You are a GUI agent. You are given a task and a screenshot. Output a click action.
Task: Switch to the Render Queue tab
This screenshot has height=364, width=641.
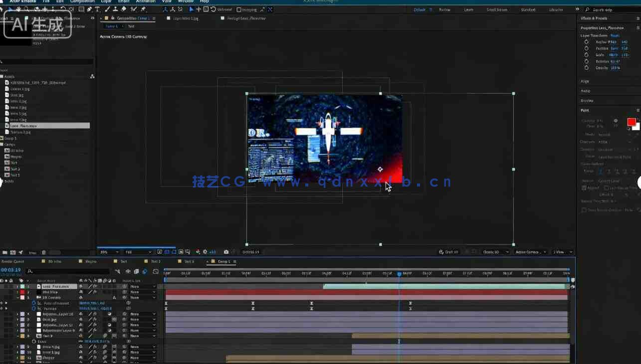[x=12, y=261]
